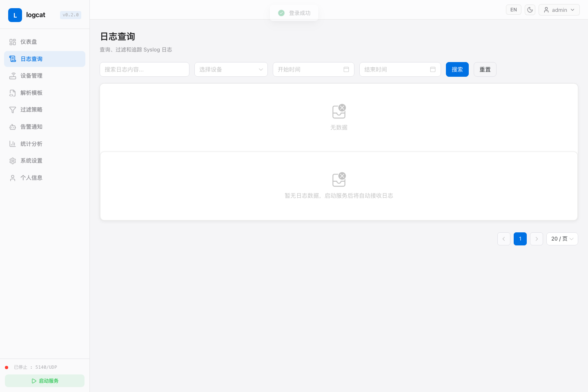This screenshot has width=588, height=392.
Task: Click the device management router icon
Action: (13, 76)
